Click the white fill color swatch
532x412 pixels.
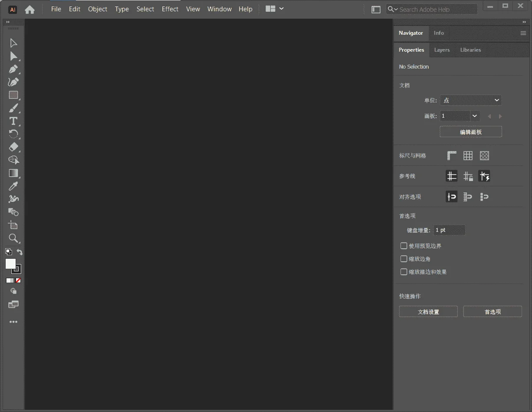pyautogui.click(x=10, y=264)
